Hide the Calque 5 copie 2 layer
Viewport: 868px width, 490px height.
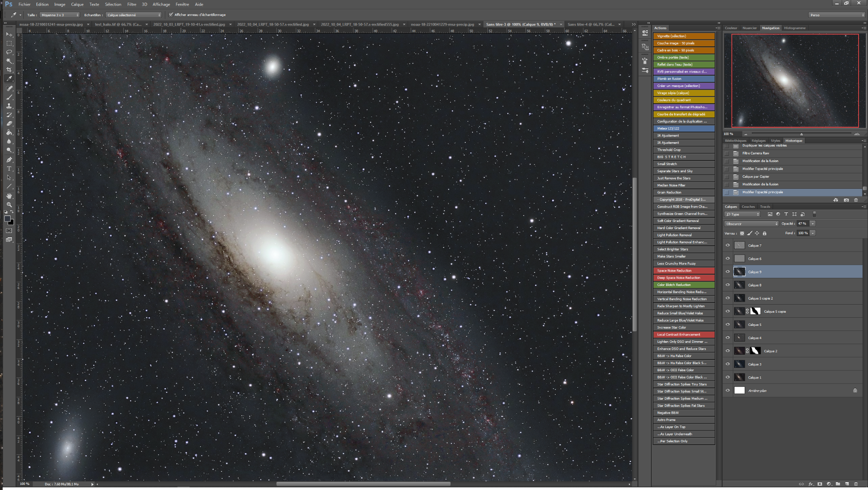[728, 298]
